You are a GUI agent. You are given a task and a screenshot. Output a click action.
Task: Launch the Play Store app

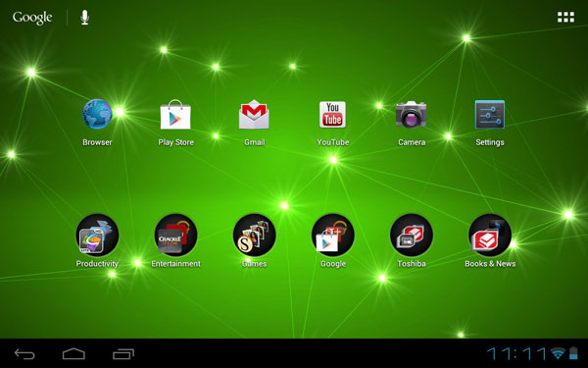[175, 114]
